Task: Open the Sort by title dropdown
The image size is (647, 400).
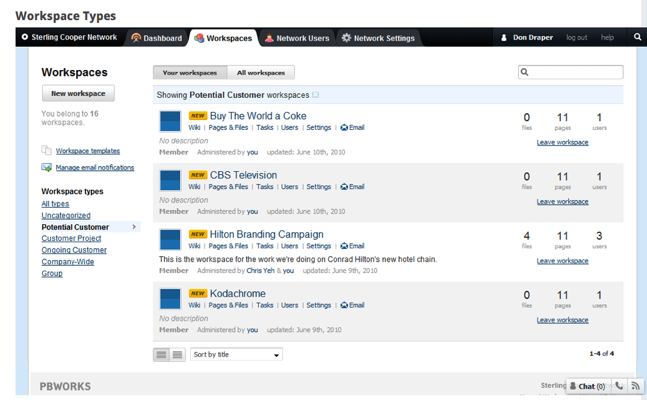Action: click(x=236, y=354)
